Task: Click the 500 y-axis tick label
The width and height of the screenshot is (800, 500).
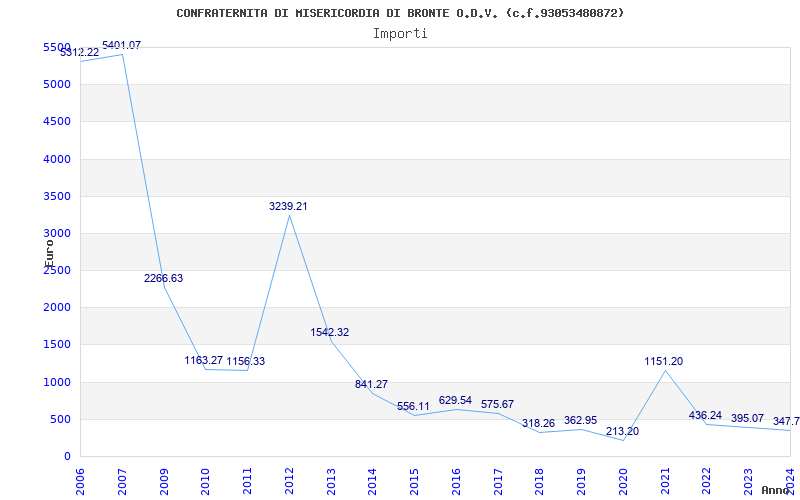Action: pos(60,419)
